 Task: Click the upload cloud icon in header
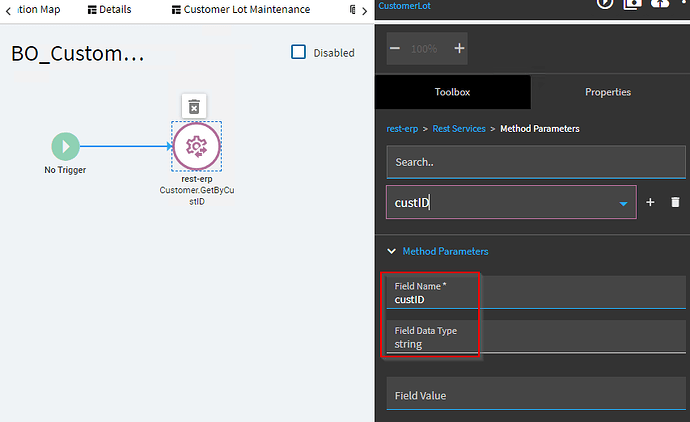click(661, 3)
